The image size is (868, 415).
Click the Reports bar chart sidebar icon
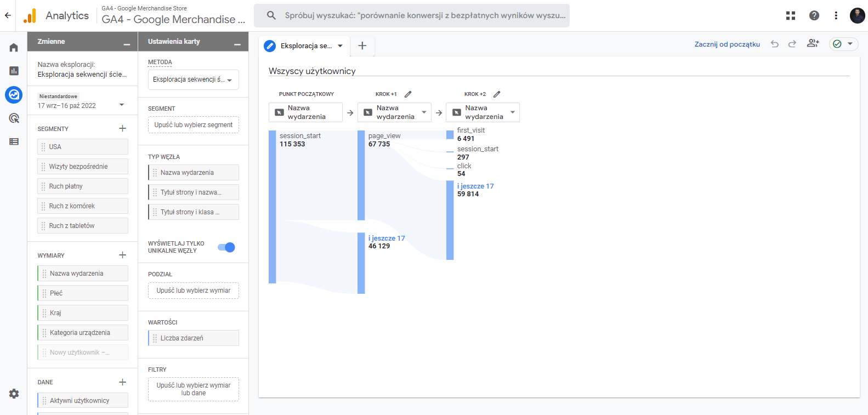pyautogui.click(x=14, y=71)
